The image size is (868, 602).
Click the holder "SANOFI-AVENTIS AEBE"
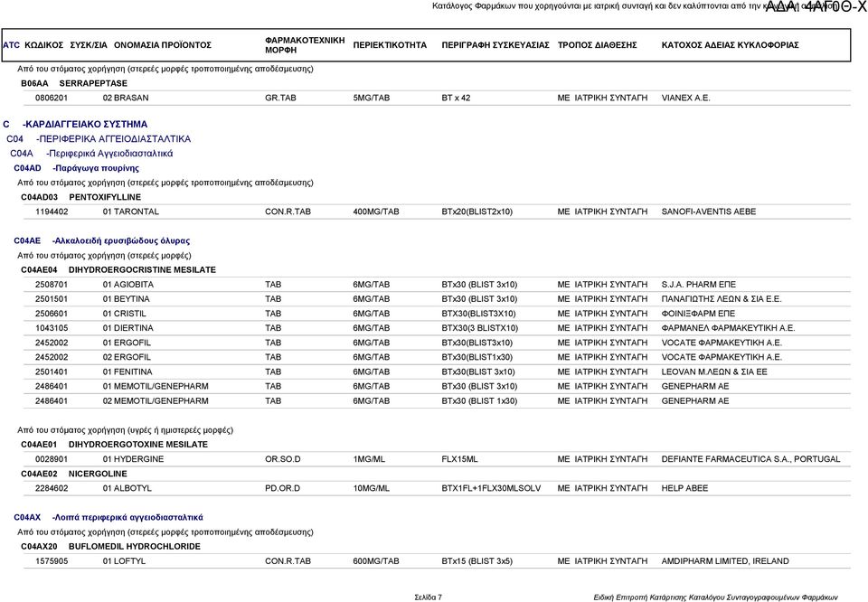709,212
